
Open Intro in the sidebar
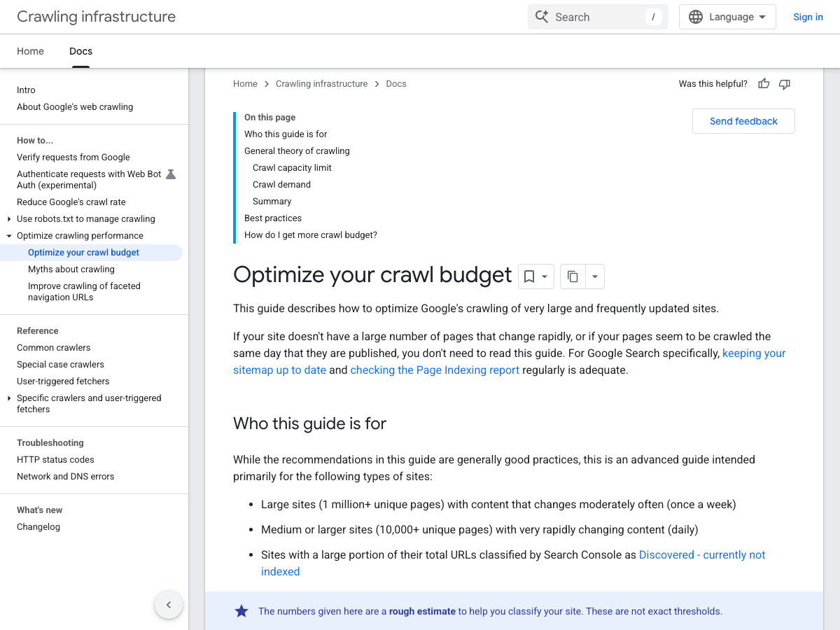click(x=26, y=90)
